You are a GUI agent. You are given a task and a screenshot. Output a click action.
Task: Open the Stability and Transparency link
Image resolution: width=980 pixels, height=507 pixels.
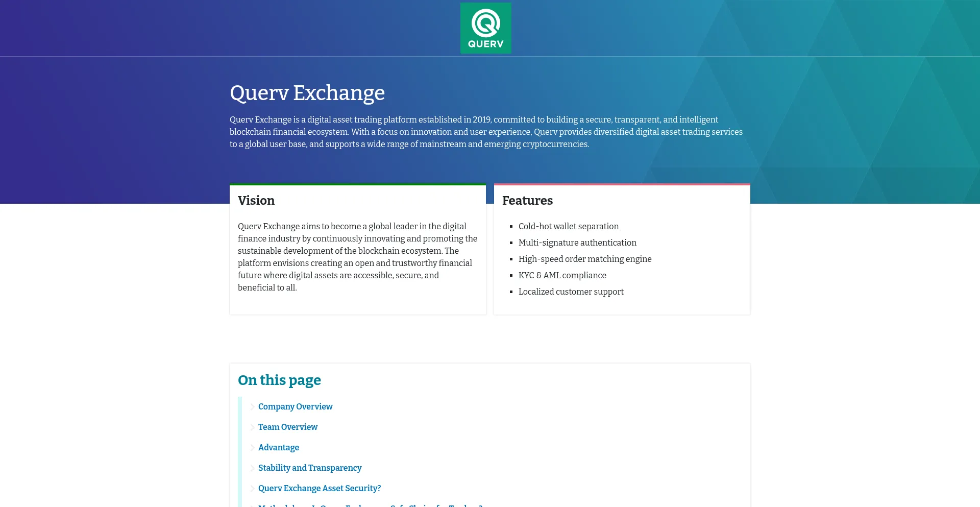[x=310, y=468]
